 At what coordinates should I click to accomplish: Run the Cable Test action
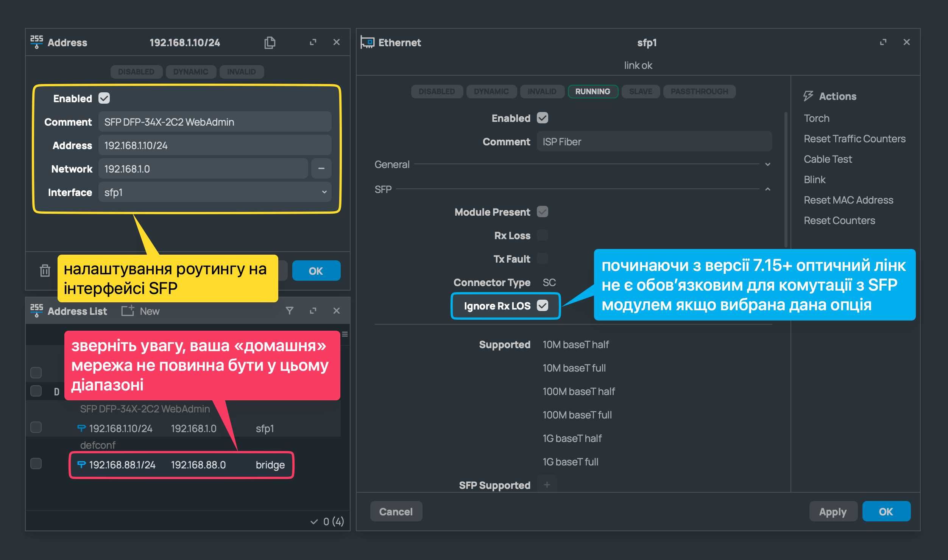(828, 159)
